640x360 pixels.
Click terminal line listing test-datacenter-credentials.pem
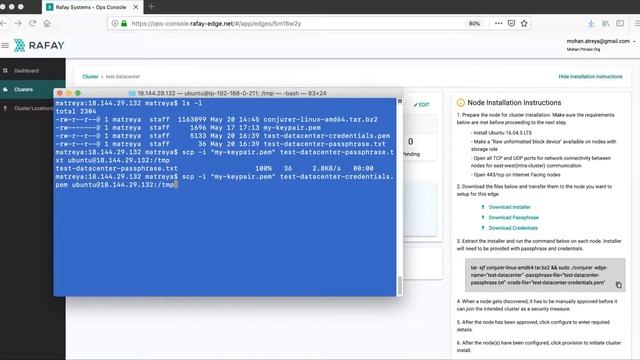point(223,136)
